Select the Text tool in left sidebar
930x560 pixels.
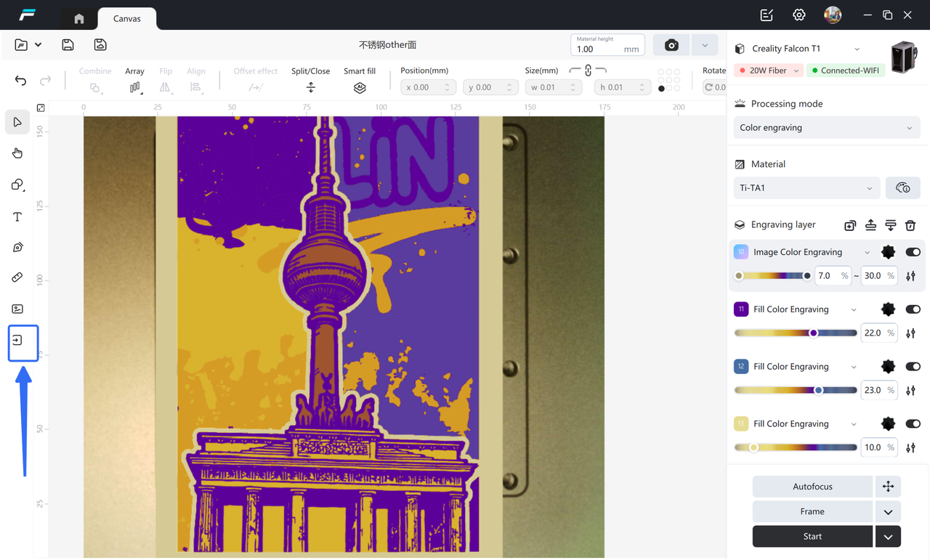17,216
